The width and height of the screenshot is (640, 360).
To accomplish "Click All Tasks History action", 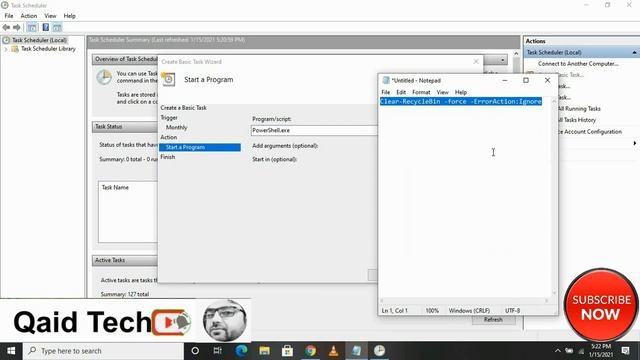I will click(x=576, y=120).
